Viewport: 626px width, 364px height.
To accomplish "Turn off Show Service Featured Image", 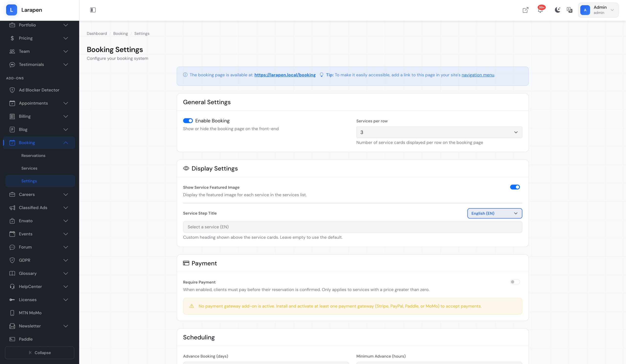I will [515, 187].
